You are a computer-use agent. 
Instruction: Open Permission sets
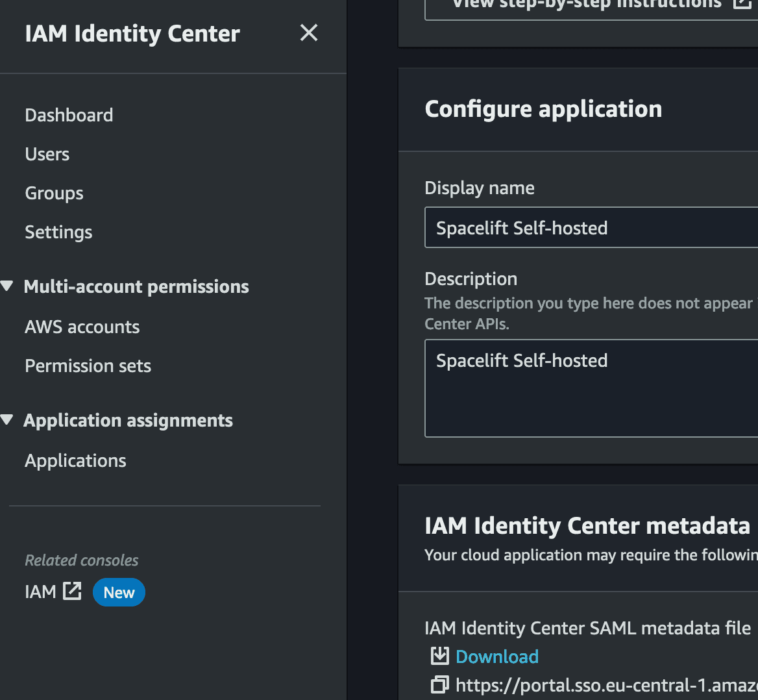(88, 366)
